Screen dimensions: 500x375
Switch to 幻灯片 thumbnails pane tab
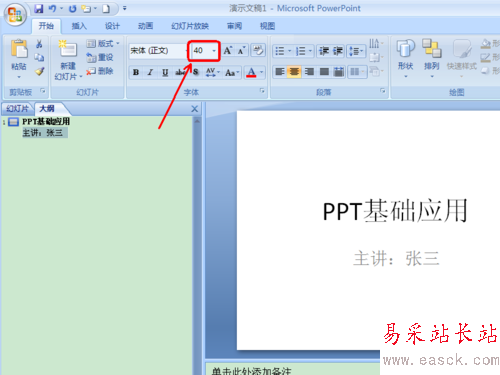[x=17, y=109]
